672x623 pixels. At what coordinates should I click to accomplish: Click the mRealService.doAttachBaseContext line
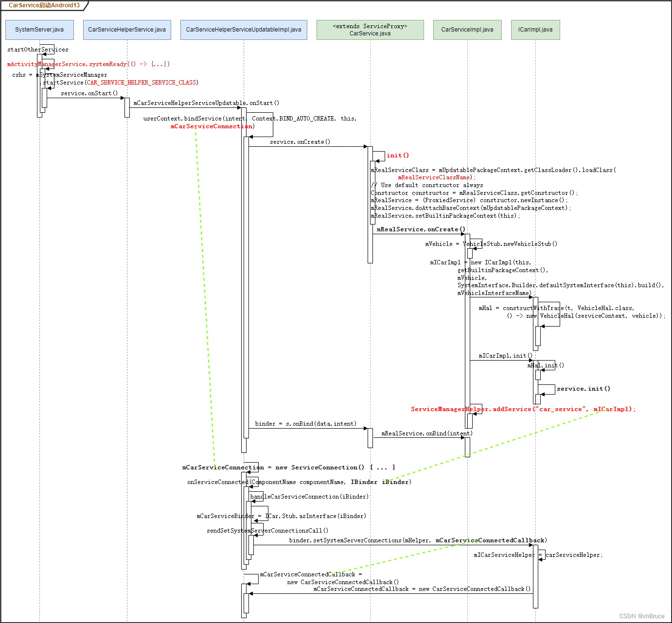pyautogui.click(x=471, y=208)
